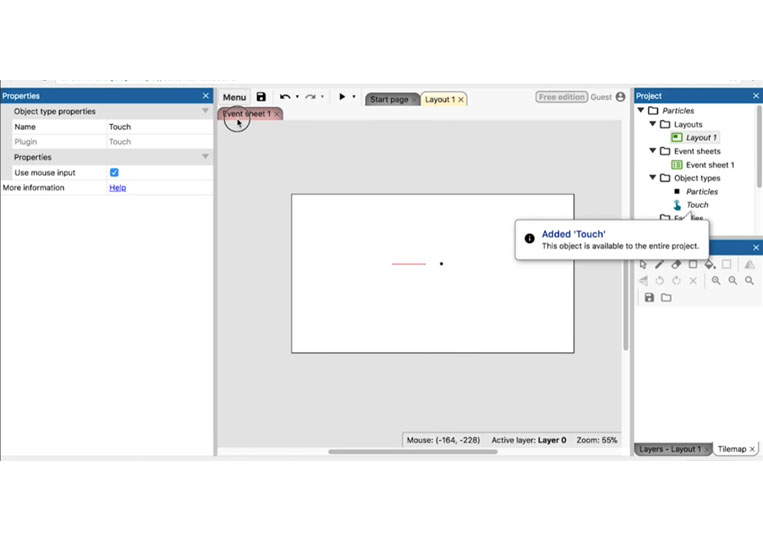Image resolution: width=763 pixels, height=541 pixels.
Task: Click the info icon in the notification
Action: pyautogui.click(x=529, y=238)
